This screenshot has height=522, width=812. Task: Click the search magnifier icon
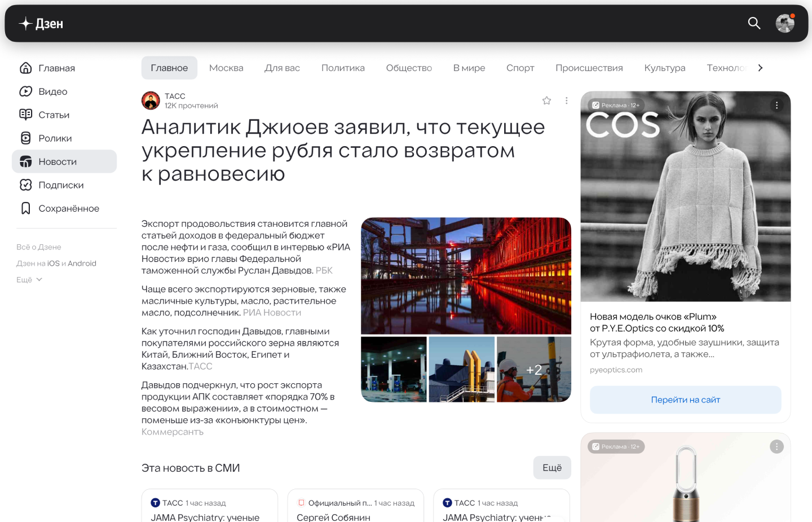tap(754, 23)
